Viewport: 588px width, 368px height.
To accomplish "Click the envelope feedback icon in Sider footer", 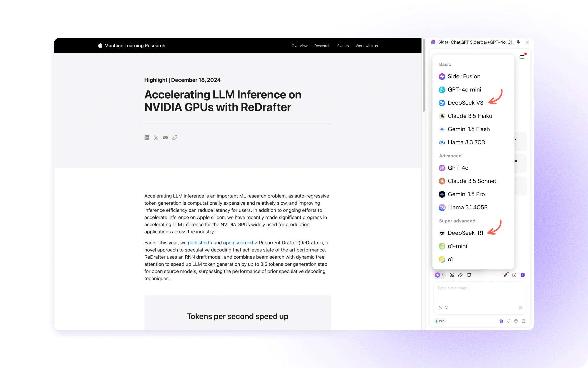I will [524, 321].
